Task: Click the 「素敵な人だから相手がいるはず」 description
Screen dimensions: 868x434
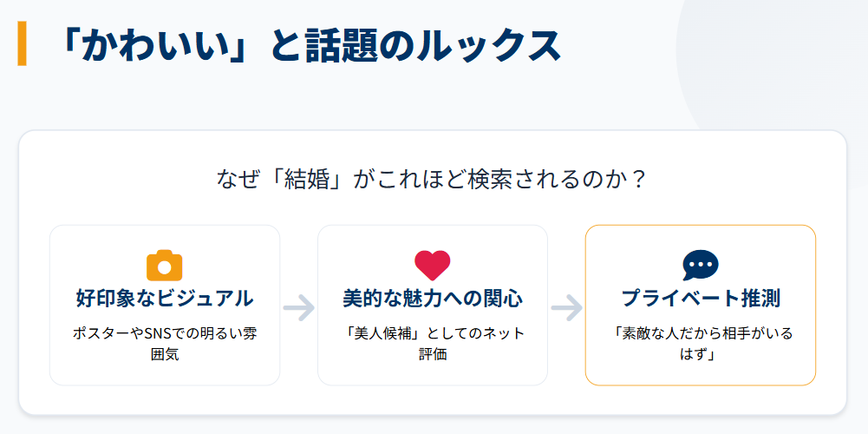Action: point(701,344)
